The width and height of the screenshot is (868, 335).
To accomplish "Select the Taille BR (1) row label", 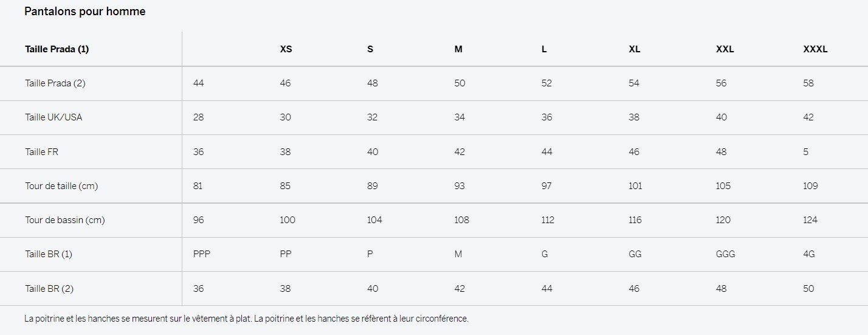I will 49,254.
